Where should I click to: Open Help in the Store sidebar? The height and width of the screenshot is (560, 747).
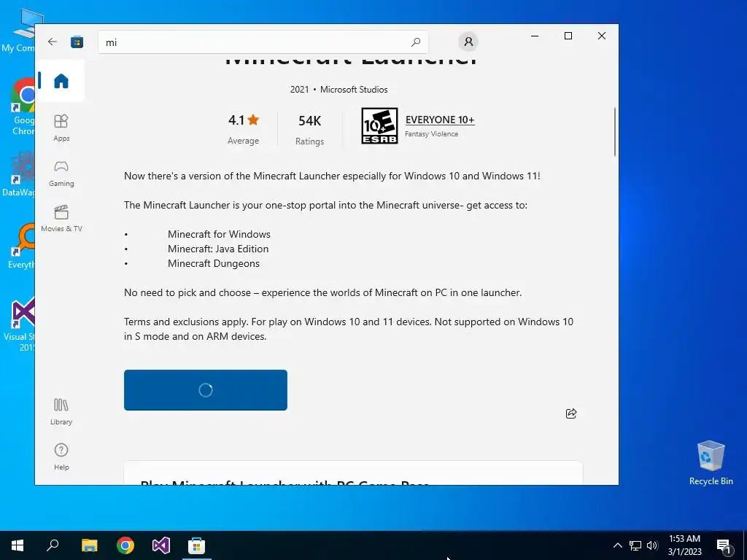click(61, 456)
